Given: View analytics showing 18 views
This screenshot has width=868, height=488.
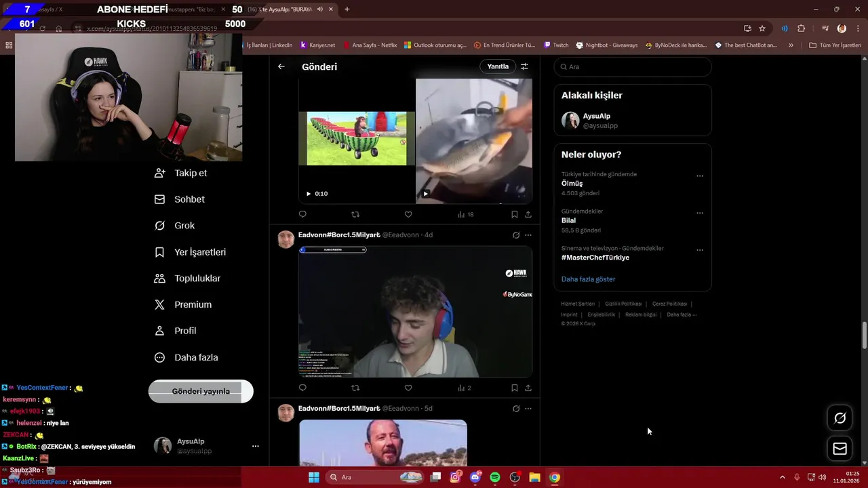Looking at the screenshot, I should (x=466, y=214).
